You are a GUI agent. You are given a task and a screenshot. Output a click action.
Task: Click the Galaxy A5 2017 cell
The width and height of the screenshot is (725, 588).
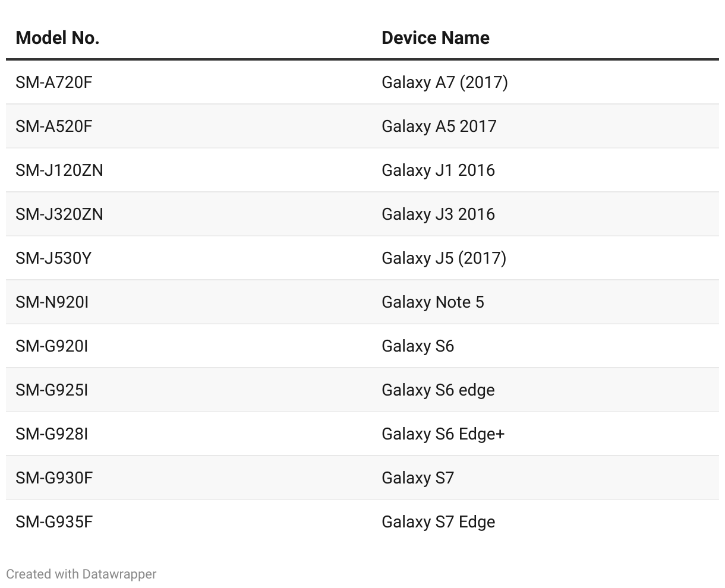439,127
